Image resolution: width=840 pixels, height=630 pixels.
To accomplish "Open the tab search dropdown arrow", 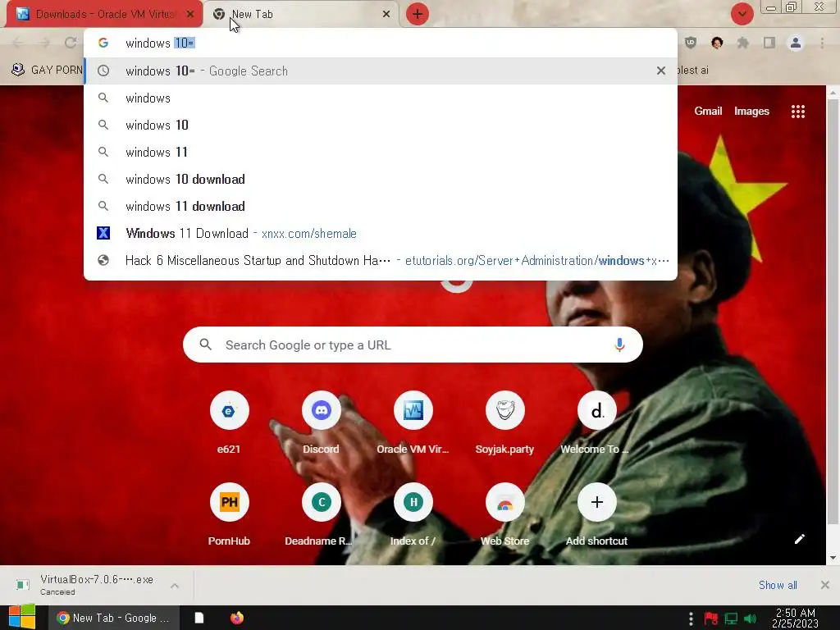I will click(x=742, y=14).
